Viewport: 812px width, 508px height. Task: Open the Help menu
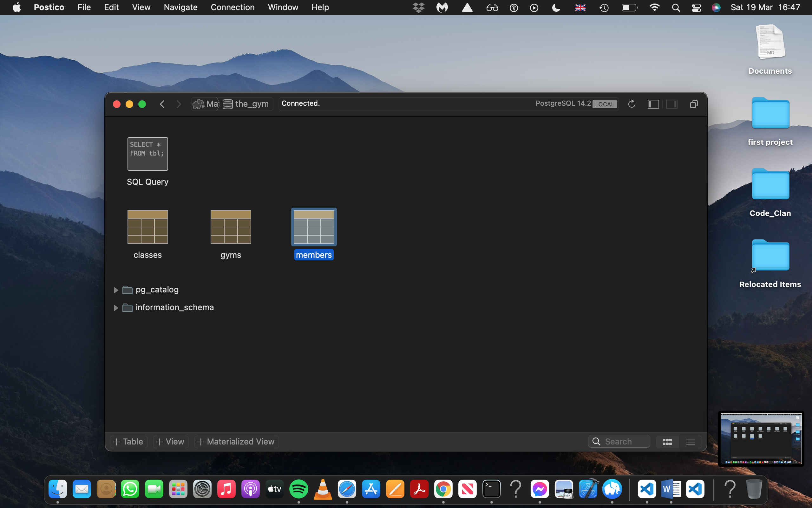click(320, 7)
